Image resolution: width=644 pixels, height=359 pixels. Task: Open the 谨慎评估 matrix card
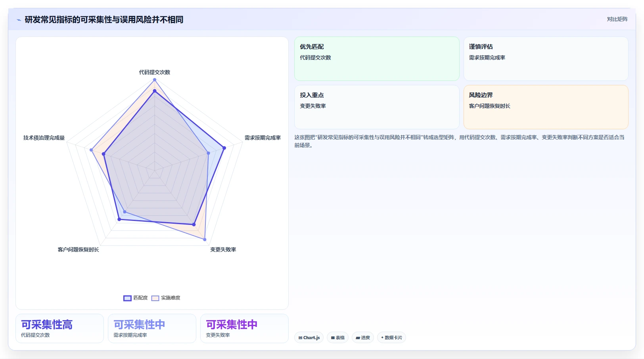point(546,59)
